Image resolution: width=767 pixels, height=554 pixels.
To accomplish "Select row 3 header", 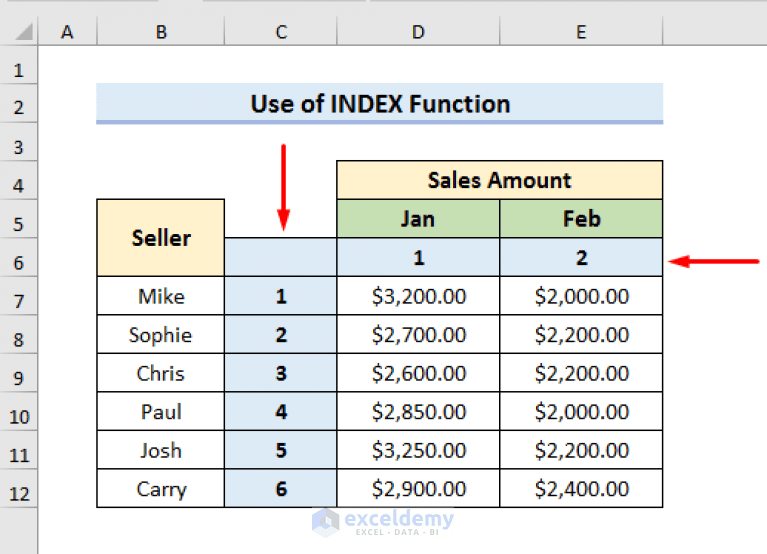I will (x=19, y=142).
